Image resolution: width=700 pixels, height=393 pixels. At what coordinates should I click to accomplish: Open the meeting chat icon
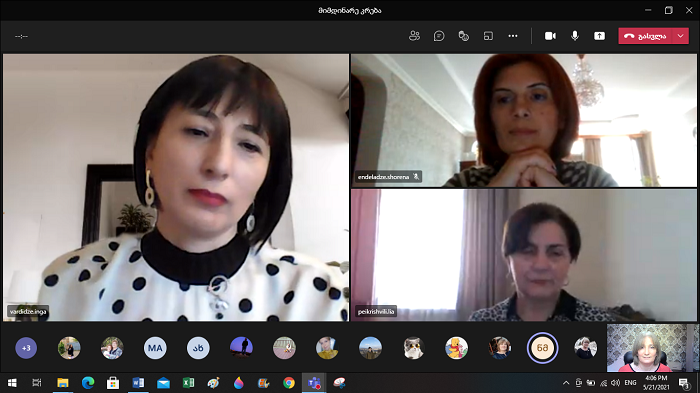439,36
